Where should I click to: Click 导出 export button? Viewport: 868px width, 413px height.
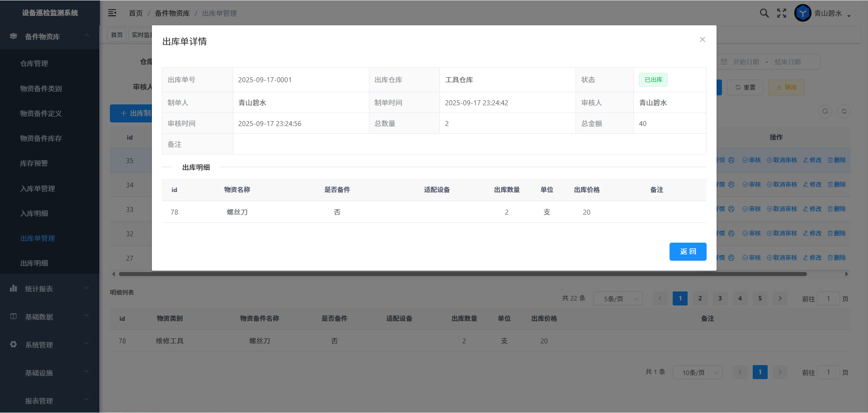(786, 88)
